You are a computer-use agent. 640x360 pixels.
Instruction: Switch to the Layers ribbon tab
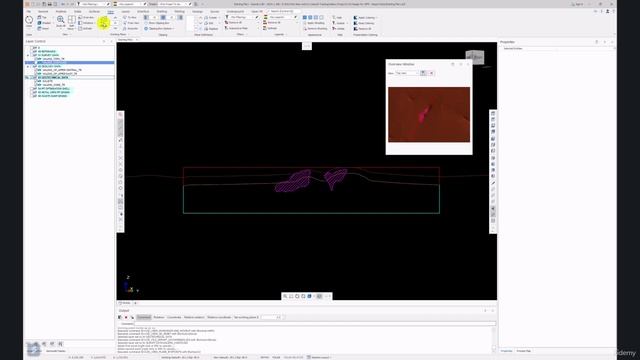pyautogui.click(x=126, y=11)
